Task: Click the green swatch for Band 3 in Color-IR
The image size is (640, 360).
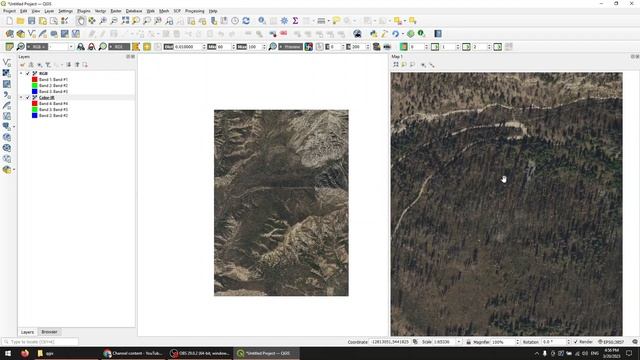Action: tap(35, 109)
